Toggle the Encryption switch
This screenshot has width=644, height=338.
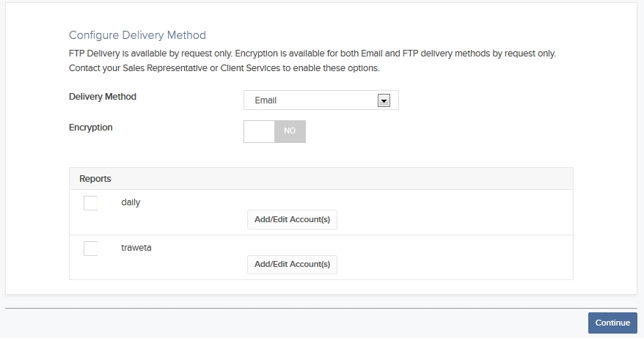(x=274, y=131)
